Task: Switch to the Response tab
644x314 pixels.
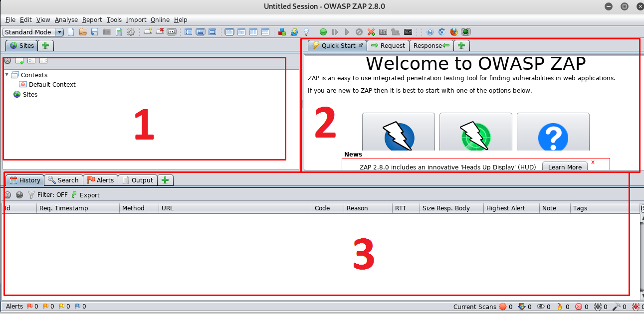Action: point(431,45)
